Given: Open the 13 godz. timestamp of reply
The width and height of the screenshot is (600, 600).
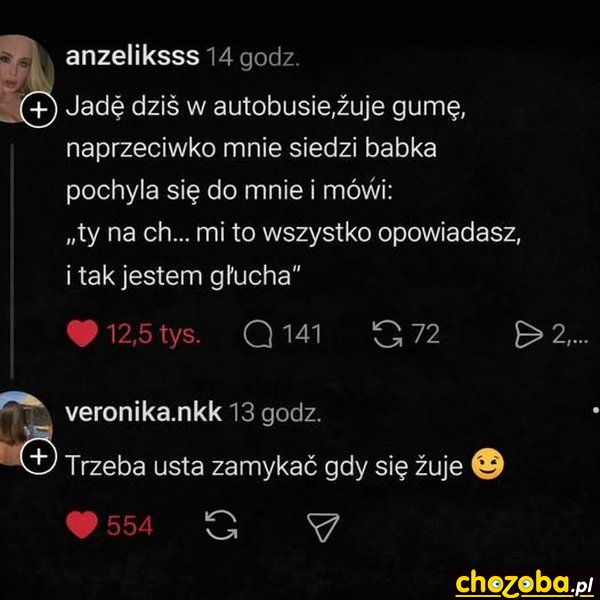Looking at the screenshot, I should tap(275, 414).
